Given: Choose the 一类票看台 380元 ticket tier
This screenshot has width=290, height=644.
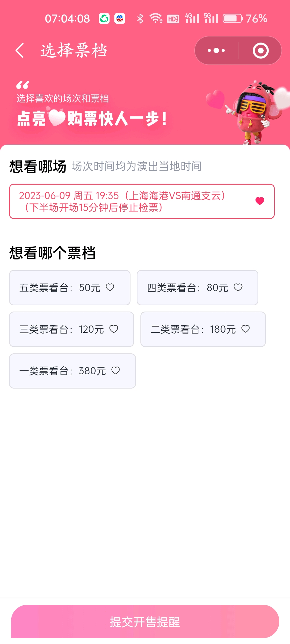Looking at the screenshot, I should [x=73, y=371].
